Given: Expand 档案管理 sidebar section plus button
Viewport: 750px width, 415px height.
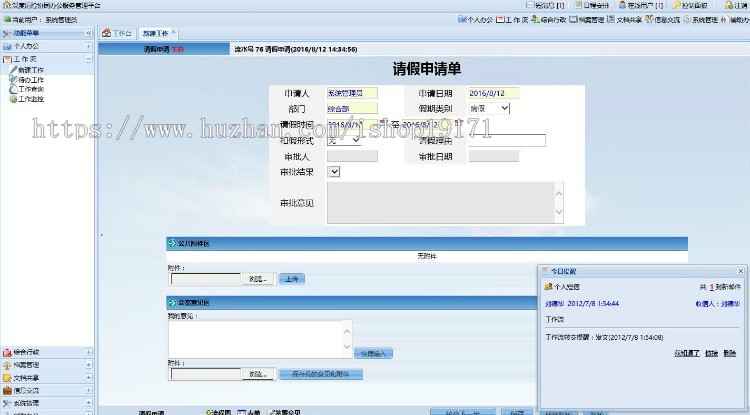Looking at the screenshot, I should 88,365.
